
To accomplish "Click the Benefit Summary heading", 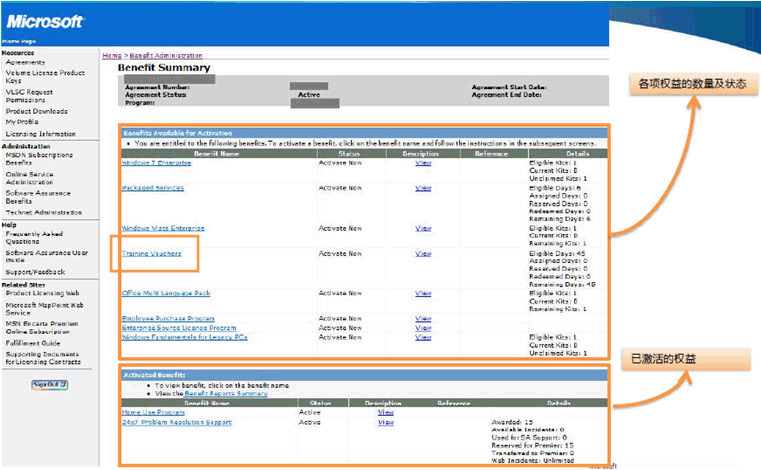I will 164,67.
